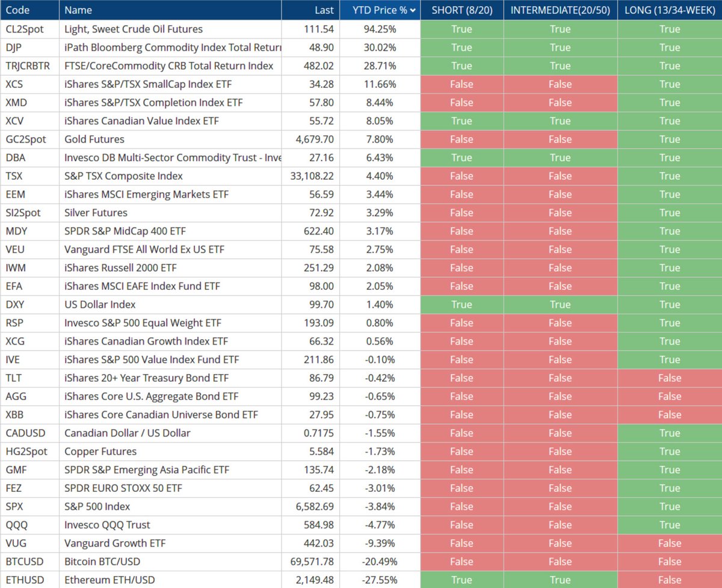
Task: Select Copper Futures name cell
Action: [x=170, y=451]
